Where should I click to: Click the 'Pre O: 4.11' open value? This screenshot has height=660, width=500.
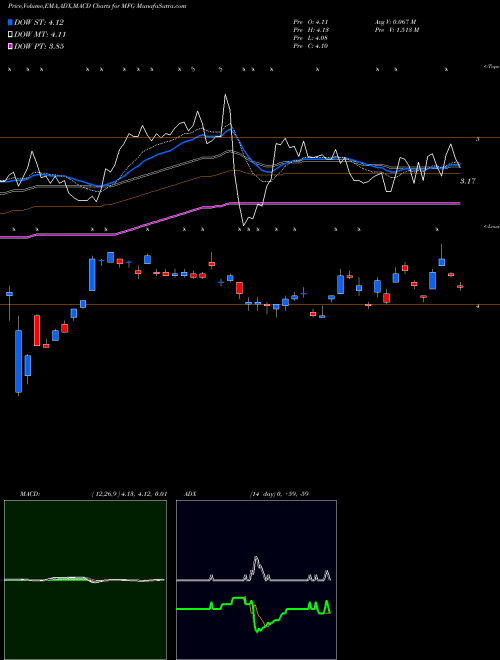(311, 21)
